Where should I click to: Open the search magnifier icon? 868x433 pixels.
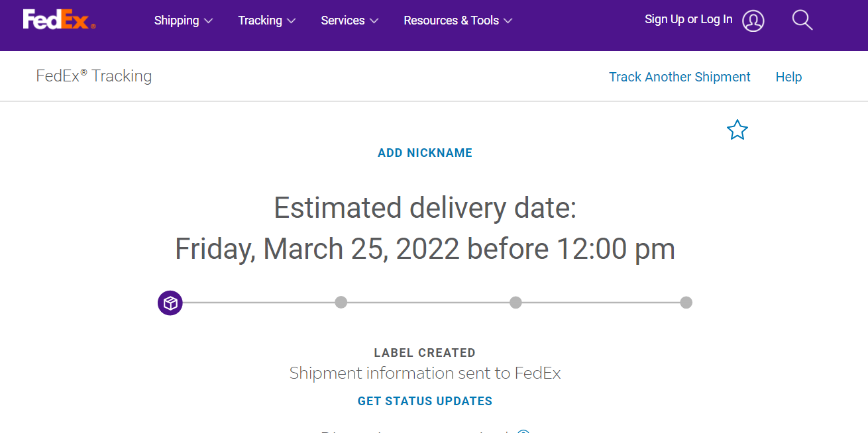click(x=802, y=20)
